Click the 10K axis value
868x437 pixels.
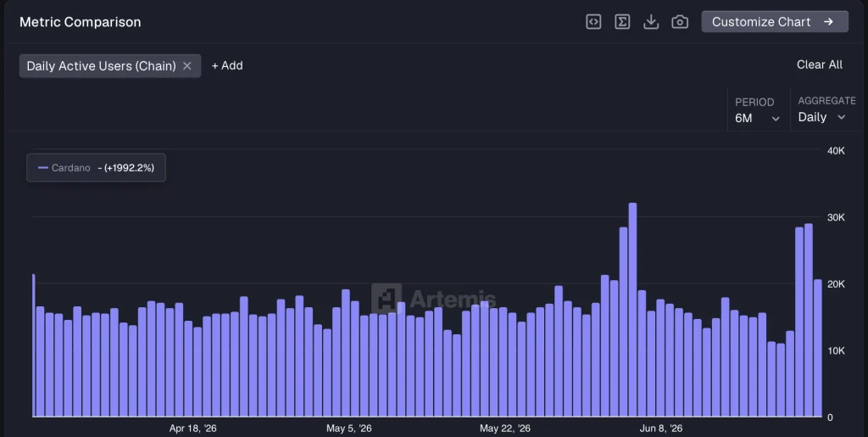836,350
